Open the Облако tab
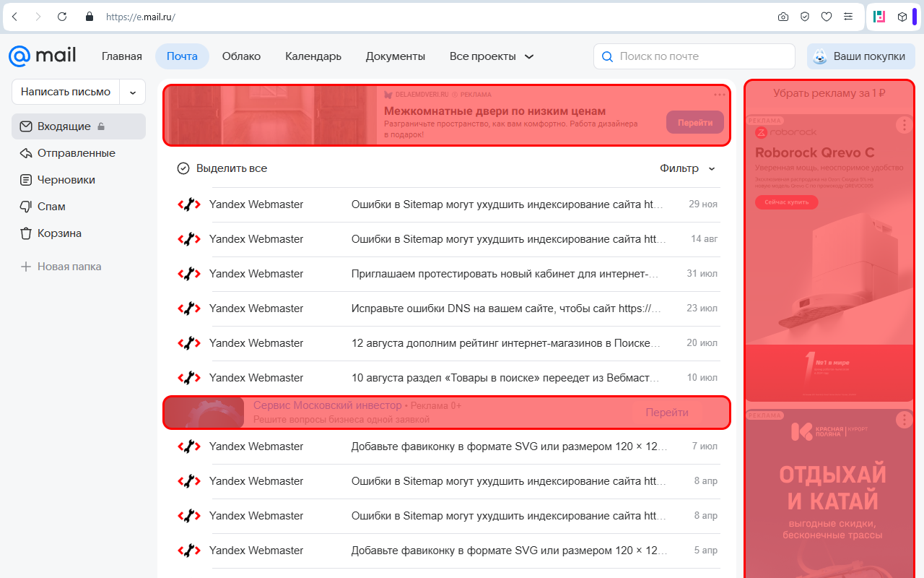The height and width of the screenshot is (578, 924). (x=241, y=56)
